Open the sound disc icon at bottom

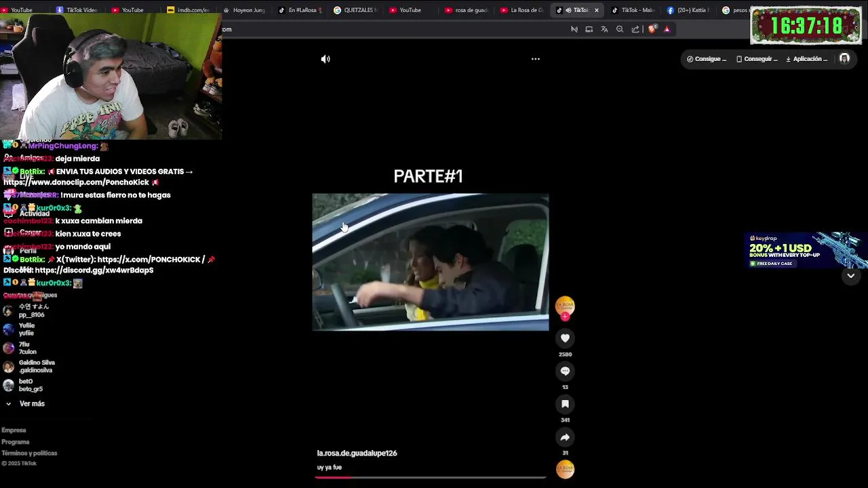click(565, 469)
